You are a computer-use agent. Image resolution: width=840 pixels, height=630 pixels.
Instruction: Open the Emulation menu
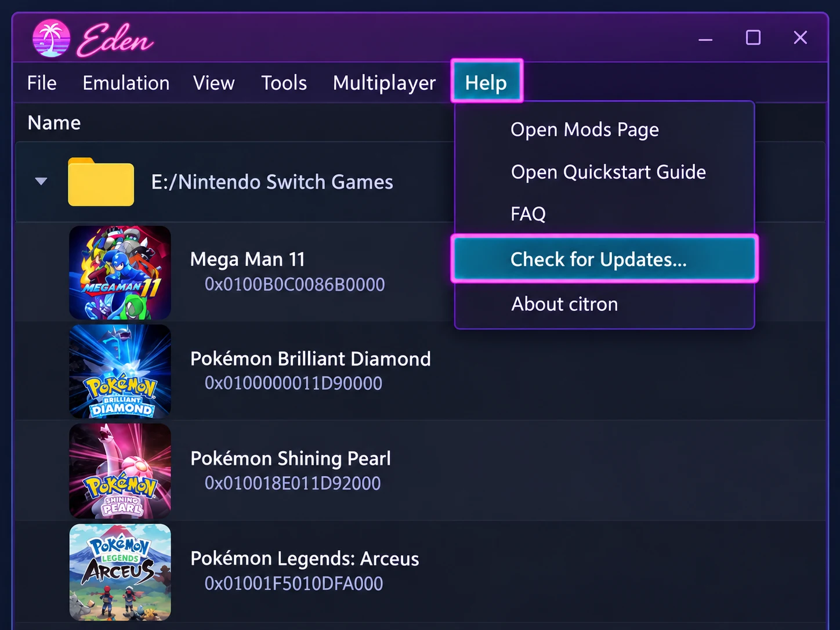click(x=126, y=83)
